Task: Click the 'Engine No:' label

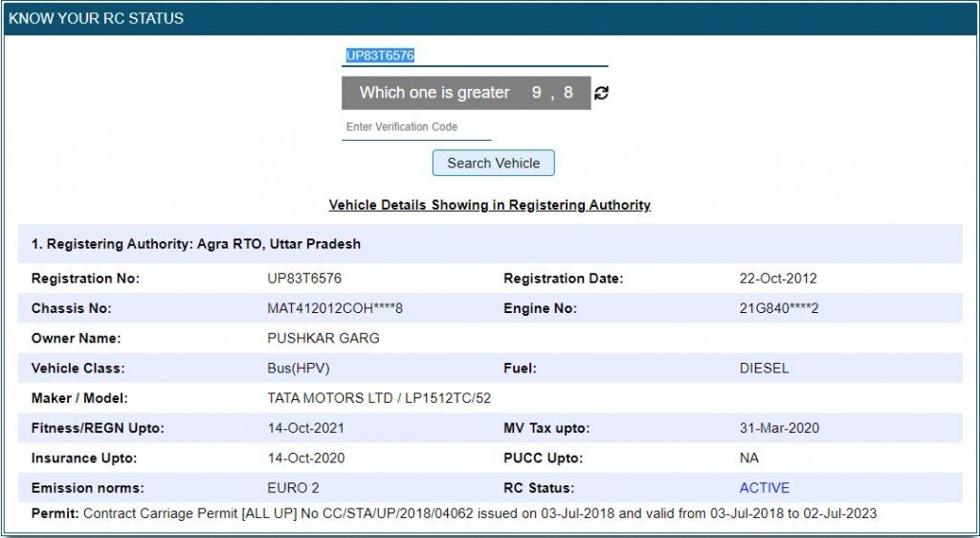Action: [540, 308]
